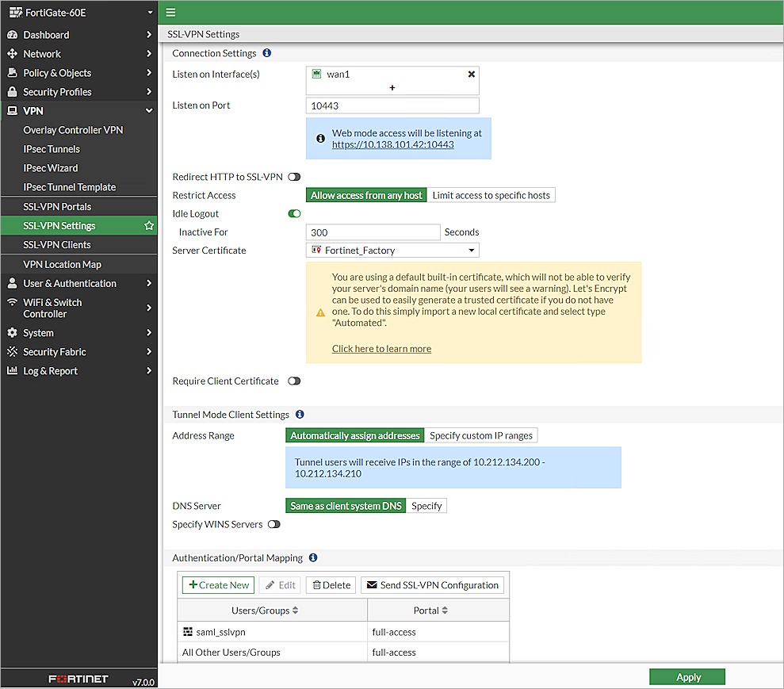Open SSL-VPN Portals in sidebar
784x689 pixels.
click(57, 207)
